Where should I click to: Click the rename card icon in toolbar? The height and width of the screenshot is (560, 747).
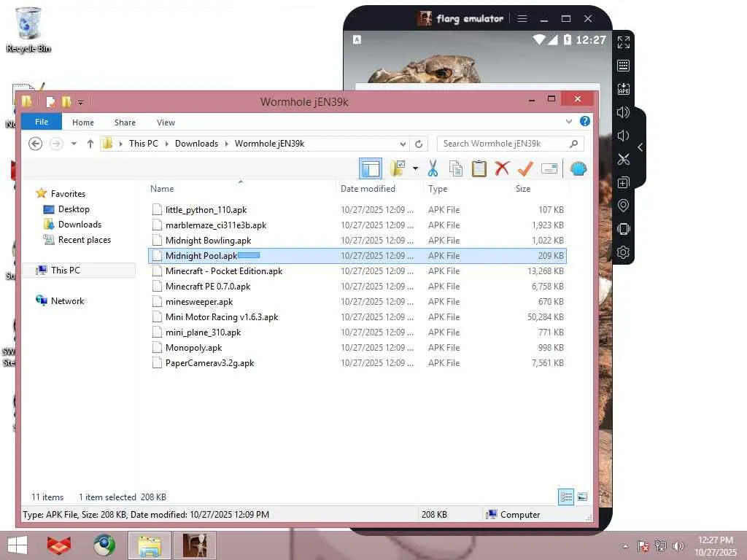click(x=549, y=168)
